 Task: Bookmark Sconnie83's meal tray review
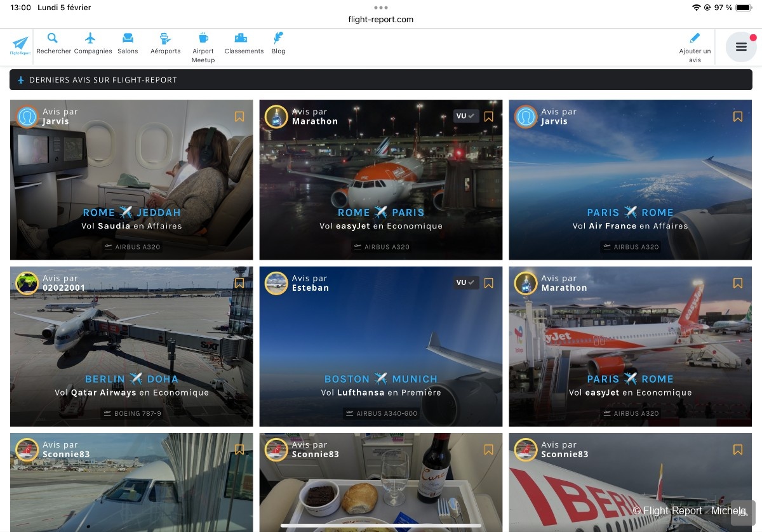(488, 449)
